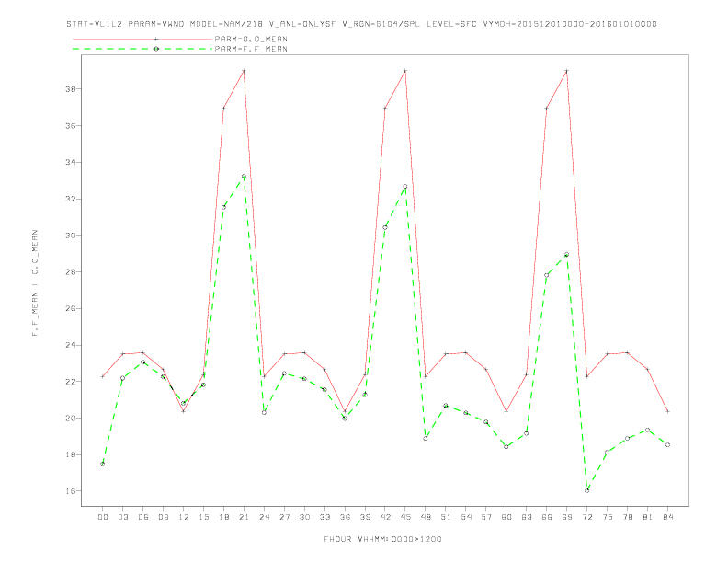This screenshot has width=728, height=563.
Task: Click x-axis forecast hour label 51
Action: tap(446, 517)
